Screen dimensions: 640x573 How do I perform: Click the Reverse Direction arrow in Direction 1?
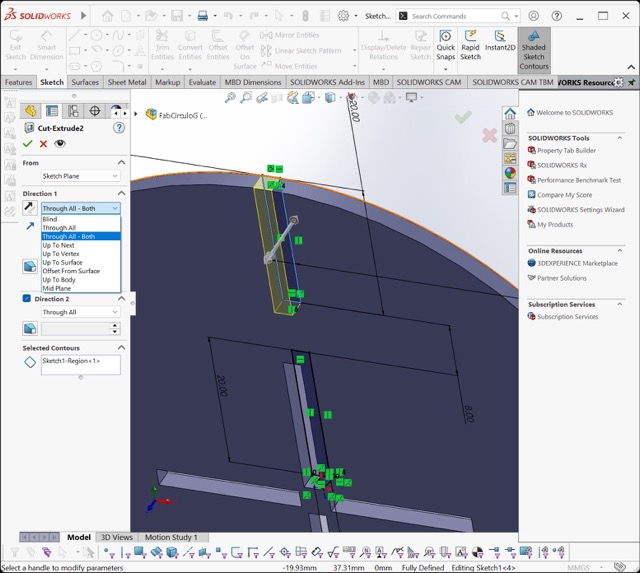(30, 208)
